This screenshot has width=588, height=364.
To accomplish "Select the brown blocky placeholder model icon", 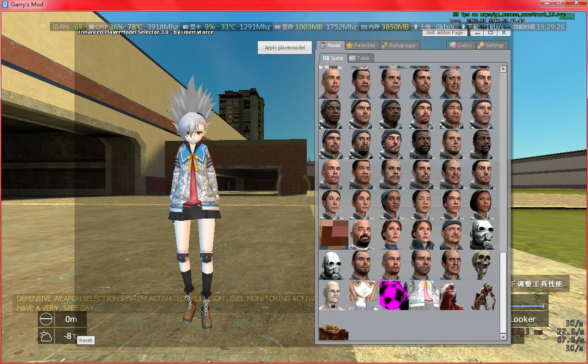I will pos(334,235).
